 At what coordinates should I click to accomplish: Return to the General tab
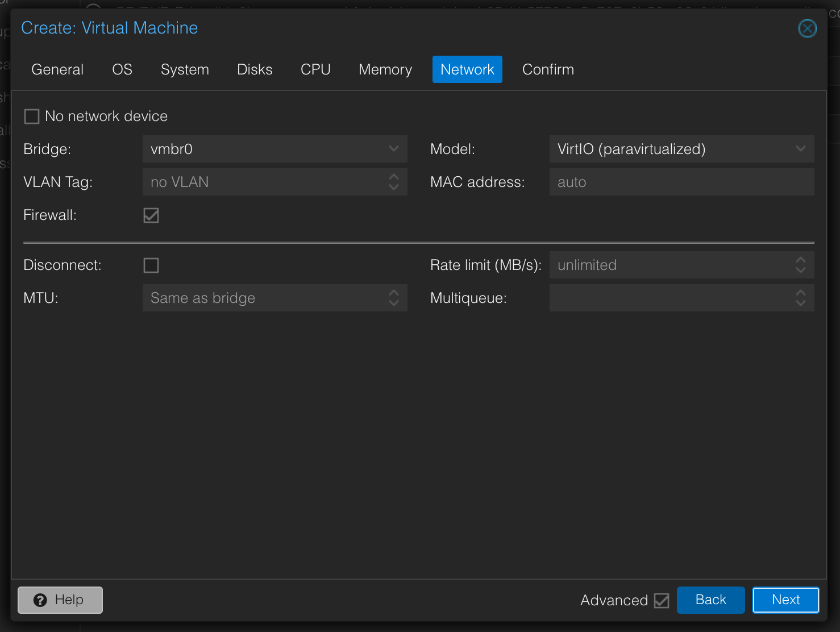pyautogui.click(x=57, y=69)
